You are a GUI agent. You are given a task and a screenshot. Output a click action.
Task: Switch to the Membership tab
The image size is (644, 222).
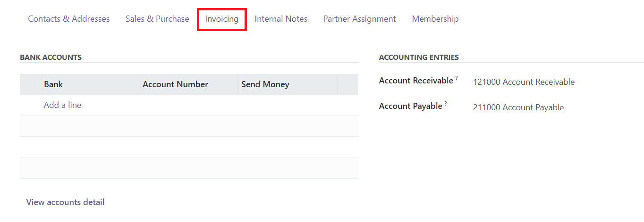click(435, 19)
